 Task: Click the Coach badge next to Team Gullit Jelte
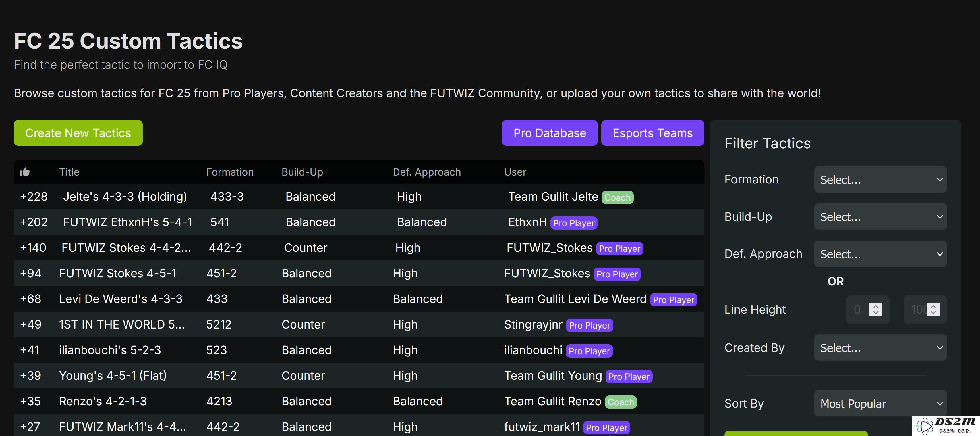pos(617,197)
